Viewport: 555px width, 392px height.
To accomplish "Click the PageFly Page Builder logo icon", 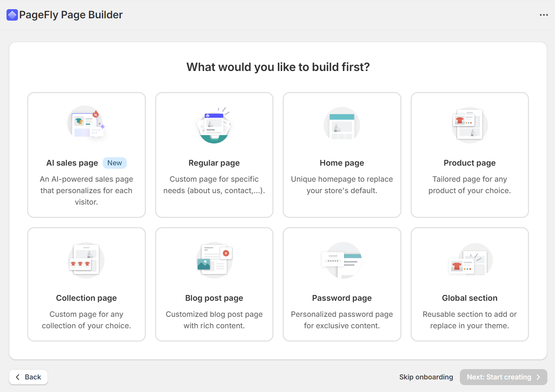I will click(x=12, y=15).
